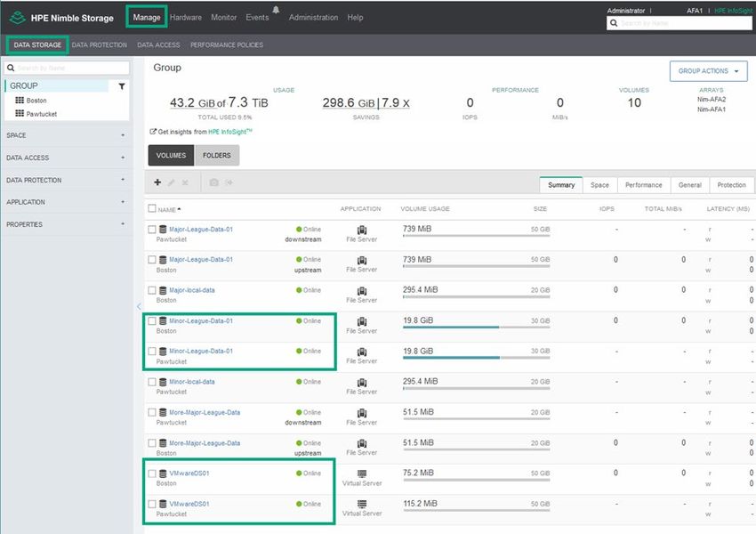This screenshot has height=534, width=756.
Task: Click the volume disk icon of Minor-local-data
Action: 163,382
